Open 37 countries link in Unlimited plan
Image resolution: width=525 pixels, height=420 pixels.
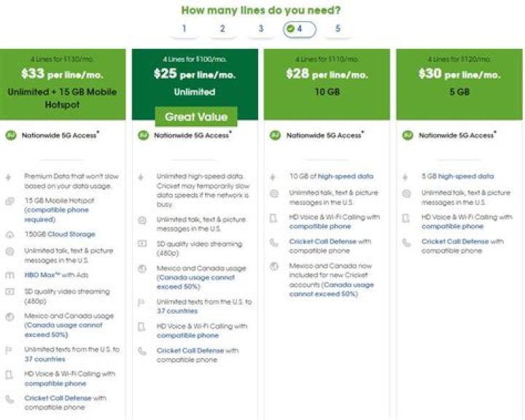(x=172, y=310)
